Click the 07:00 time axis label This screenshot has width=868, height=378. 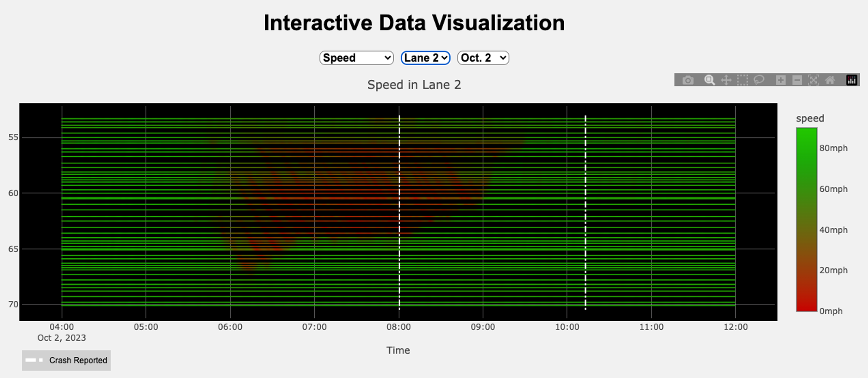pos(314,327)
